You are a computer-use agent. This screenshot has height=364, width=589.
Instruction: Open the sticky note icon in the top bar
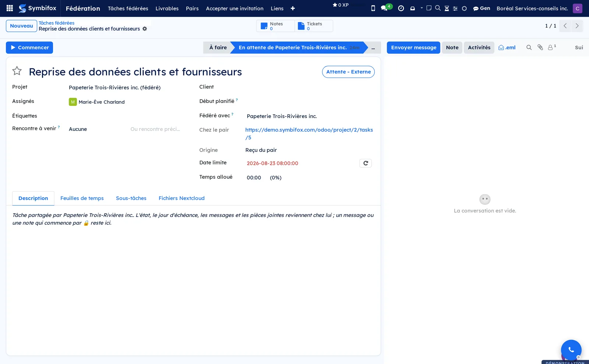[429, 8]
